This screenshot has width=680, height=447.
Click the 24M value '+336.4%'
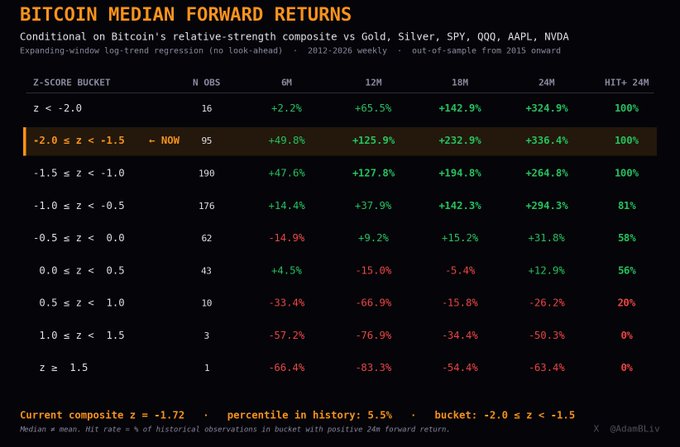tap(546, 140)
